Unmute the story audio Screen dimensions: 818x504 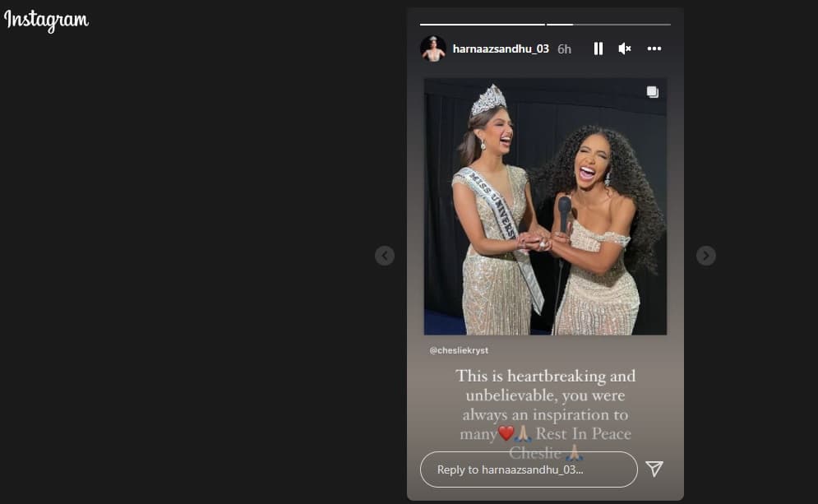[625, 49]
